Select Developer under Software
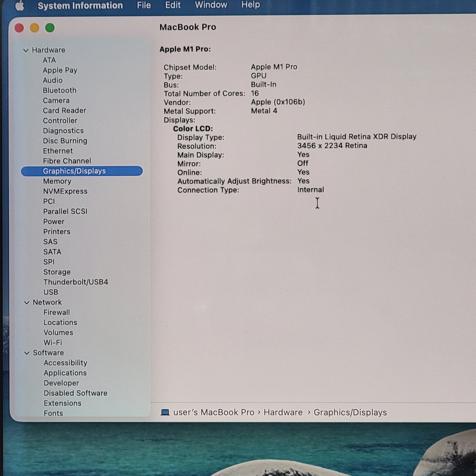This screenshot has height=476, width=476. point(61,383)
